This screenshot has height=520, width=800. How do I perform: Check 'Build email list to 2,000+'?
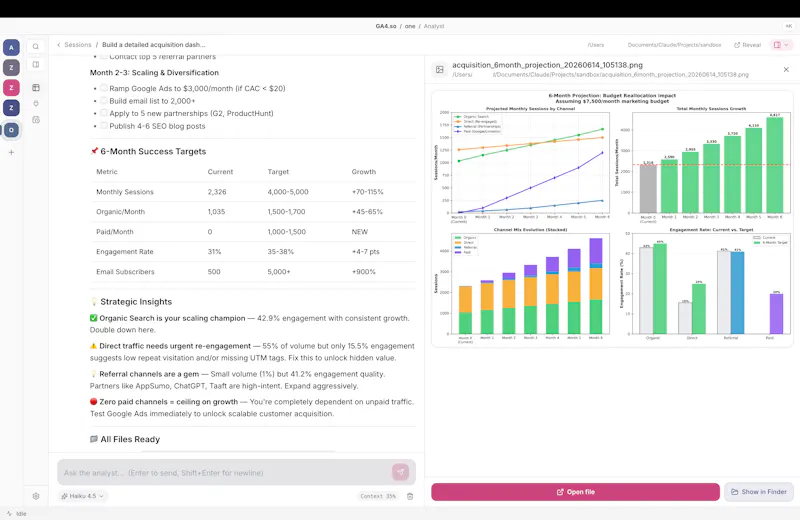point(104,101)
